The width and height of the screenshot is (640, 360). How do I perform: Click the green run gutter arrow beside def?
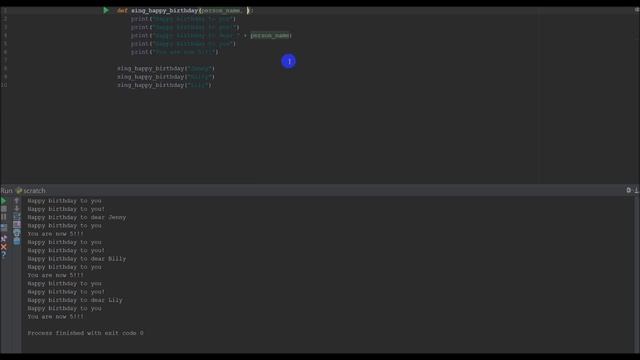(106, 10)
